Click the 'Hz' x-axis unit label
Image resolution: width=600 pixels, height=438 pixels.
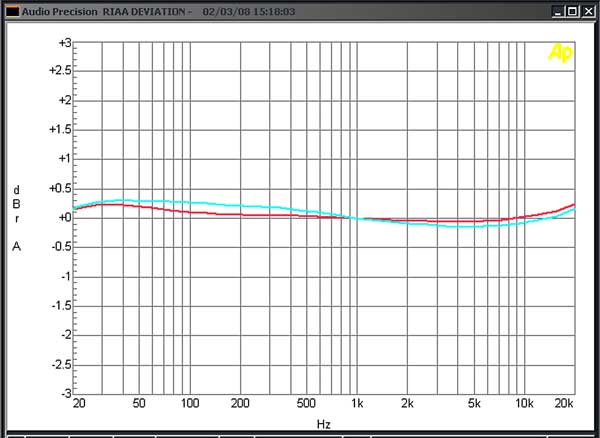coord(324,424)
